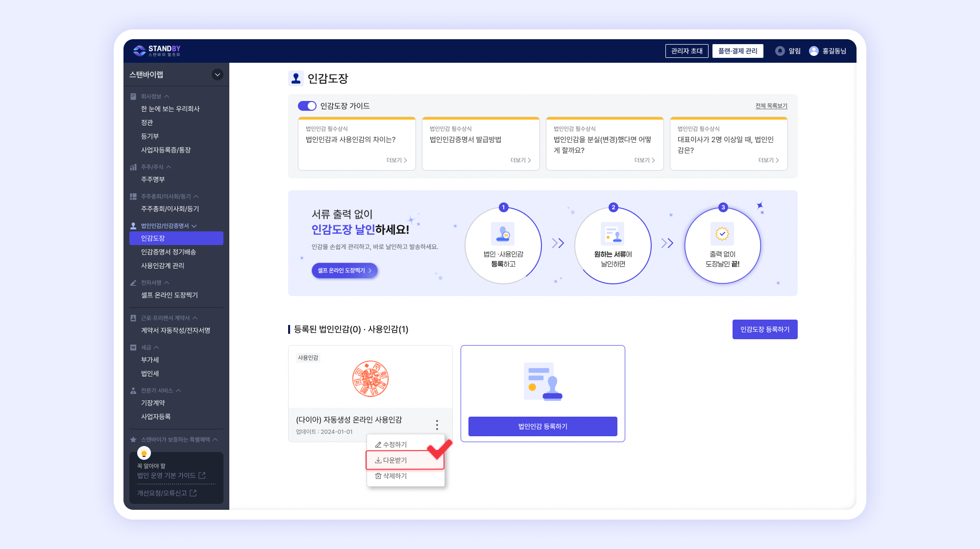980x549 pixels.
Task: Open three-dot menu on seal card
Action: click(x=437, y=425)
